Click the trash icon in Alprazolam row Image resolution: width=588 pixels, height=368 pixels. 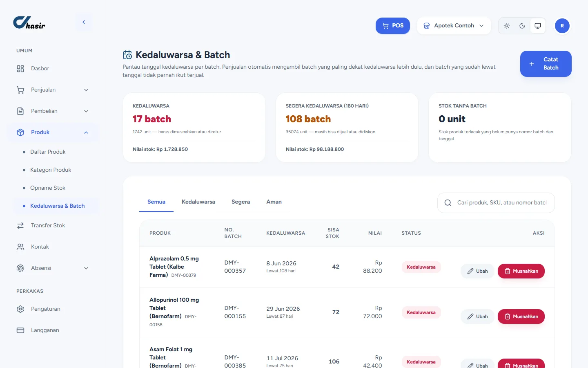point(508,271)
